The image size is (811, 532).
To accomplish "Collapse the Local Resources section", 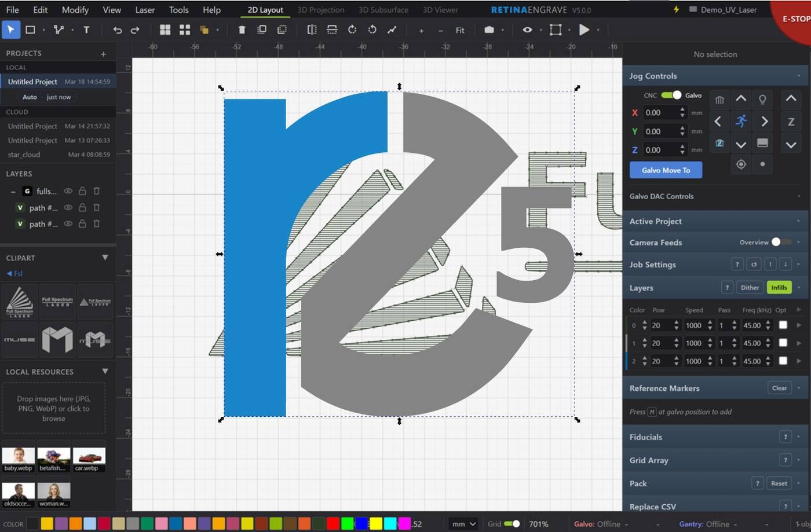I will pos(105,372).
